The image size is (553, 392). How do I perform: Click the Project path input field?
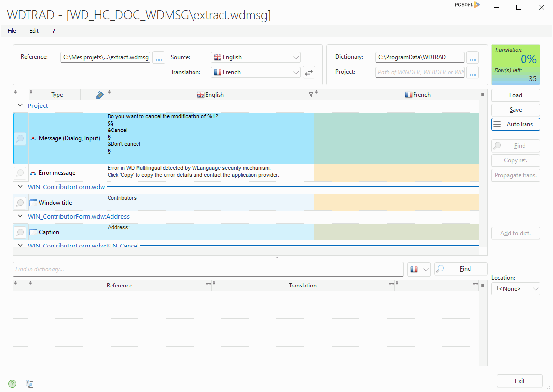(420, 72)
